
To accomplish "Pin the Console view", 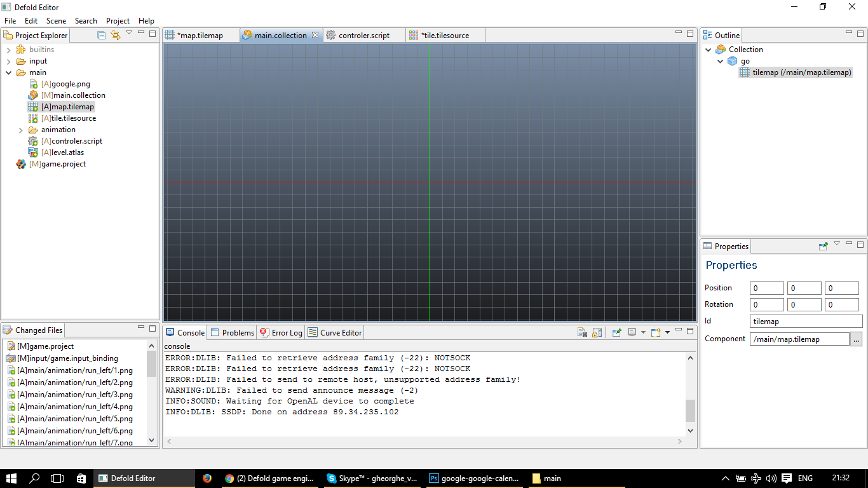I will (x=616, y=332).
